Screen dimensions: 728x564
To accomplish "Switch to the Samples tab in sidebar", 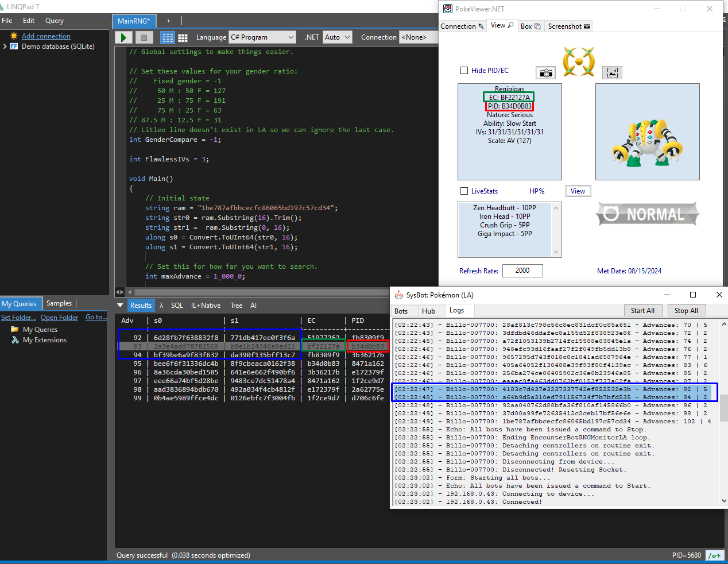I will coord(59,303).
